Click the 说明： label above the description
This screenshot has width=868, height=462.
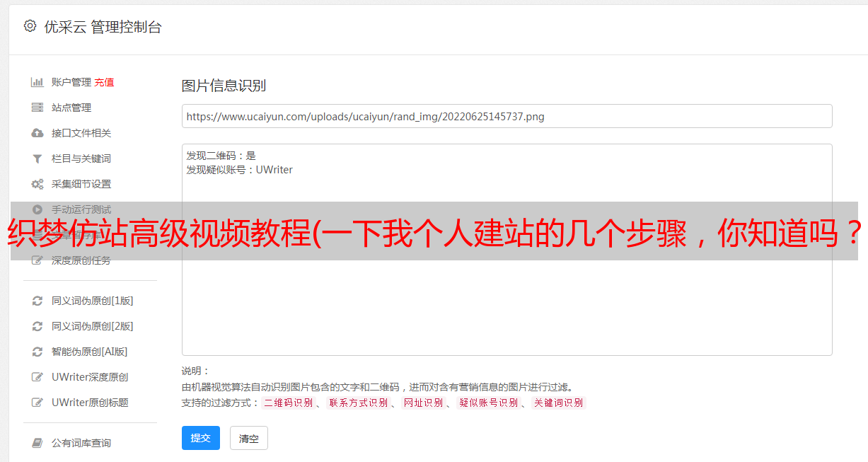(x=196, y=371)
